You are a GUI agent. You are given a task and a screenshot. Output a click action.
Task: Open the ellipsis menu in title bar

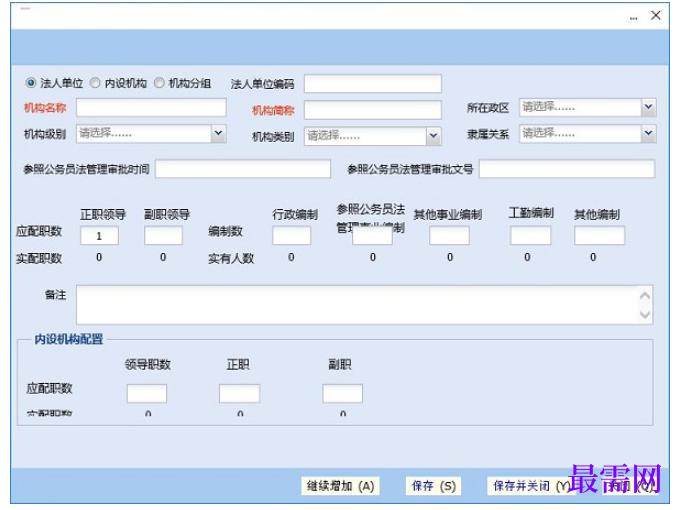(634, 19)
